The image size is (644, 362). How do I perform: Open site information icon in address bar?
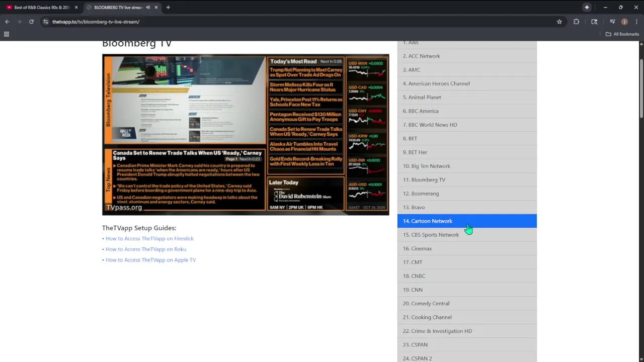46,22
